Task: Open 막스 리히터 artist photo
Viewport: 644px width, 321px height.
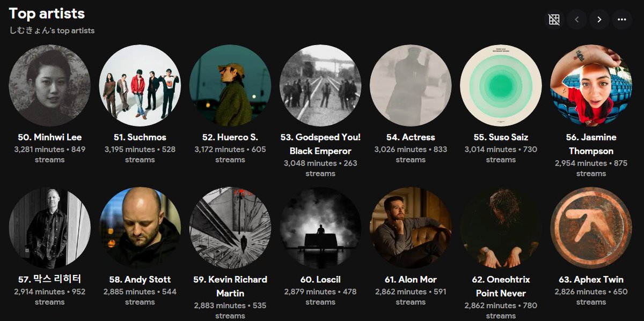Action: 49,227
